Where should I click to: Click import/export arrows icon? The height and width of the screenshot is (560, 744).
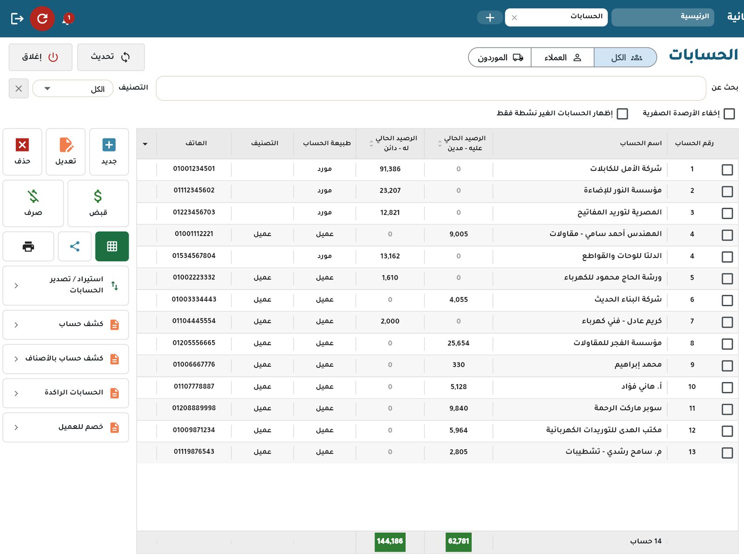click(114, 286)
